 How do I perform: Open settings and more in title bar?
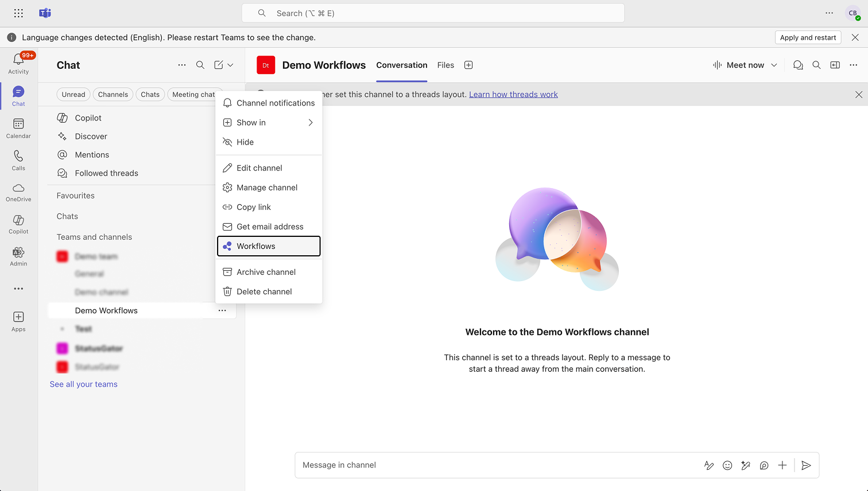(x=830, y=13)
